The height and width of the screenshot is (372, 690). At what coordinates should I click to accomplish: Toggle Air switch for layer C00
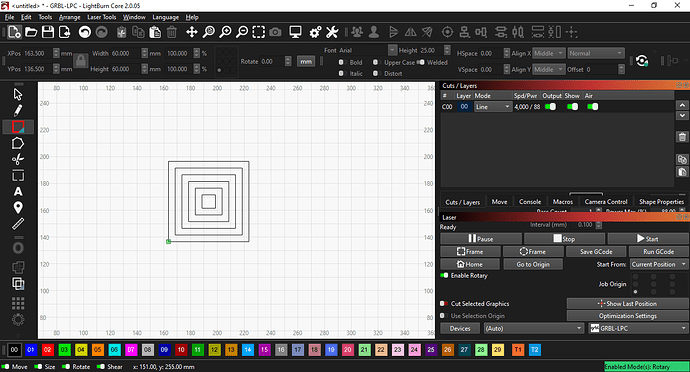click(593, 107)
